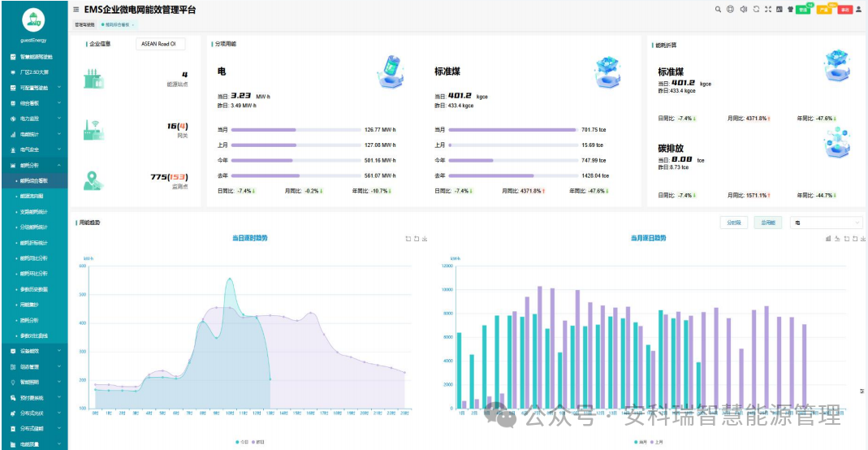Viewport: 868px width, 450px height.
Task: Toggle the alarm sound speaker icon
Action: 743,10
